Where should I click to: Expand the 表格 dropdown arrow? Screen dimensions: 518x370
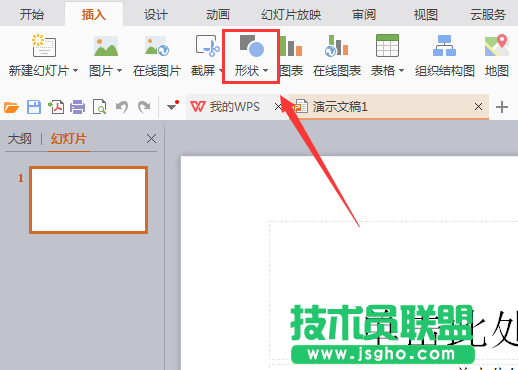tap(401, 71)
